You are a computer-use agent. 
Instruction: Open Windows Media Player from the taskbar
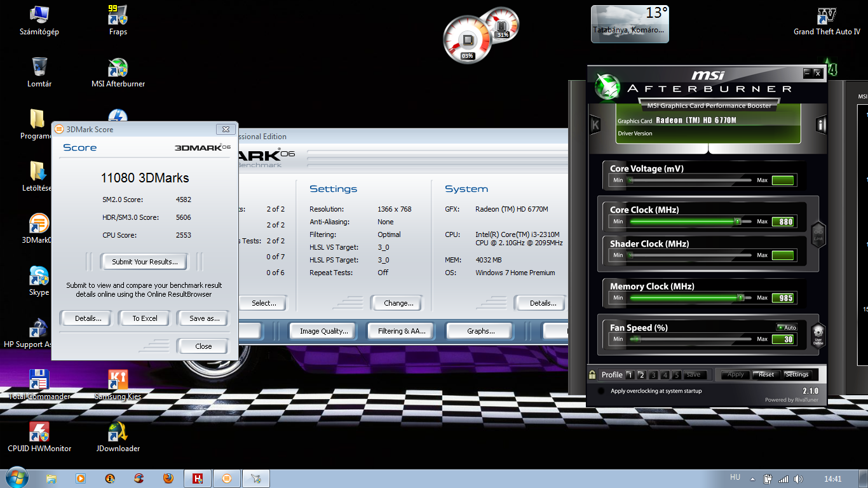point(81,478)
